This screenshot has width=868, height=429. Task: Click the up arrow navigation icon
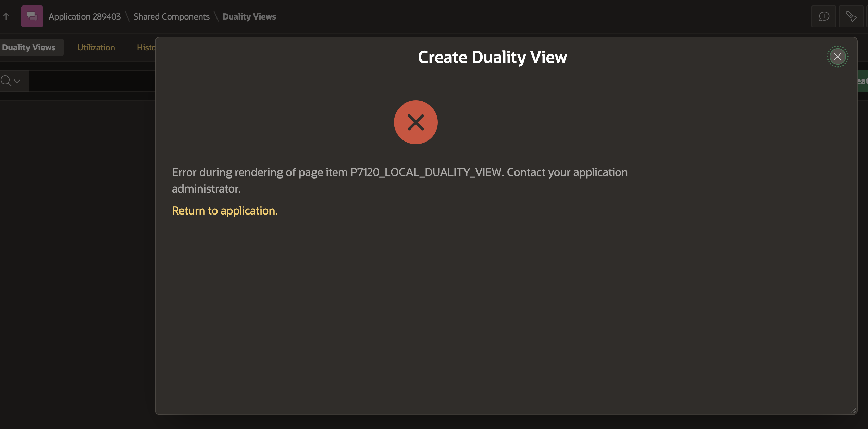coord(6,16)
